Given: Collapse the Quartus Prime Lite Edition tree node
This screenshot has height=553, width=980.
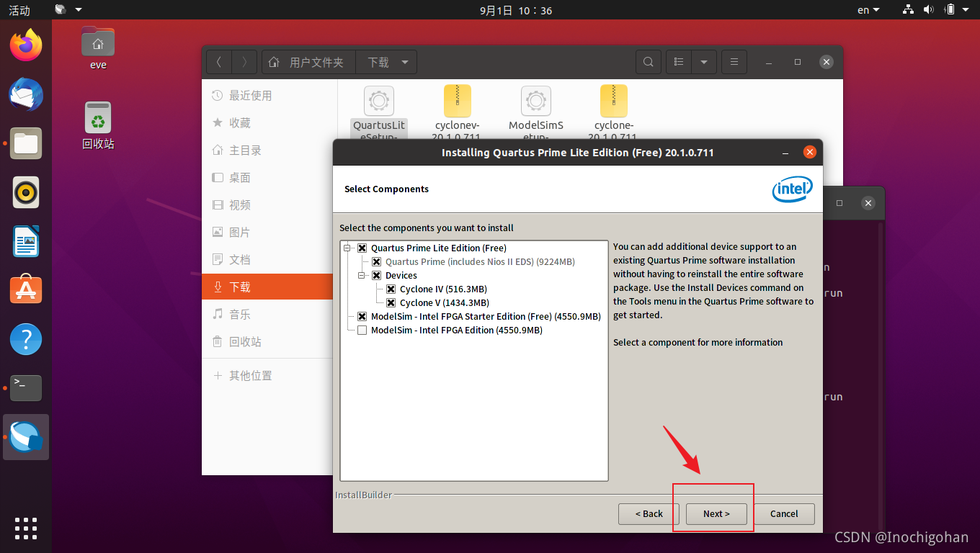Looking at the screenshot, I should pyautogui.click(x=348, y=248).
